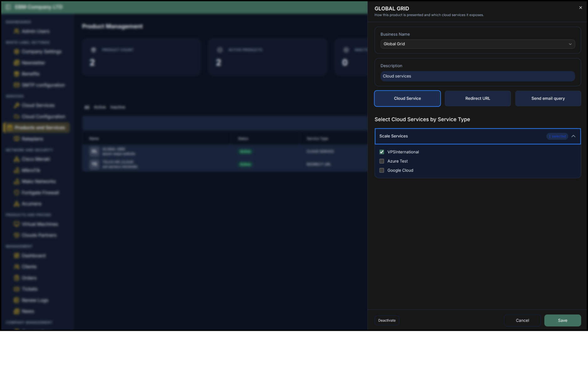Screen dimensions: 588x366
Task: Close the Global Grid panel with the X
Action: pyautogui.click(x=580, y=8)
